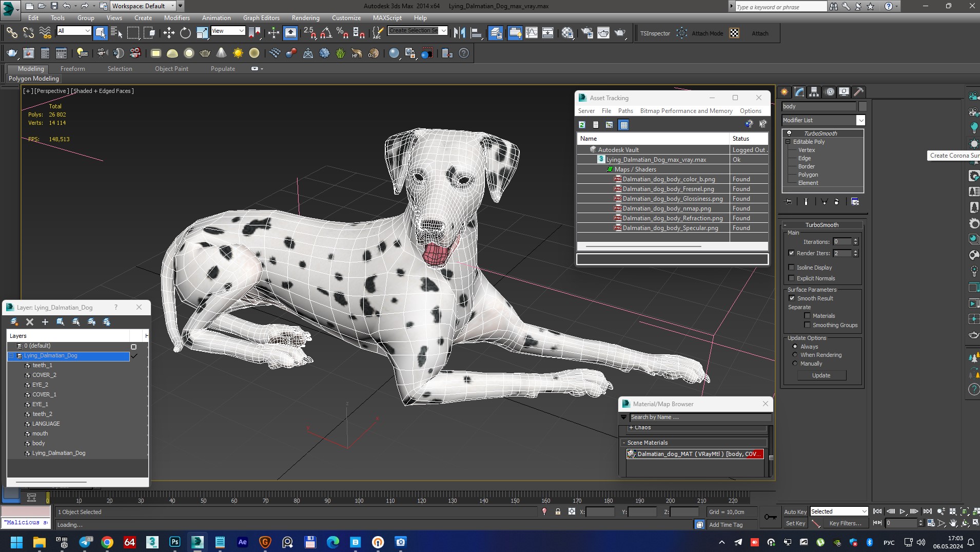Select the Rotate transform tool
This screenshot has width=980, height=552.
coord(185,33)
